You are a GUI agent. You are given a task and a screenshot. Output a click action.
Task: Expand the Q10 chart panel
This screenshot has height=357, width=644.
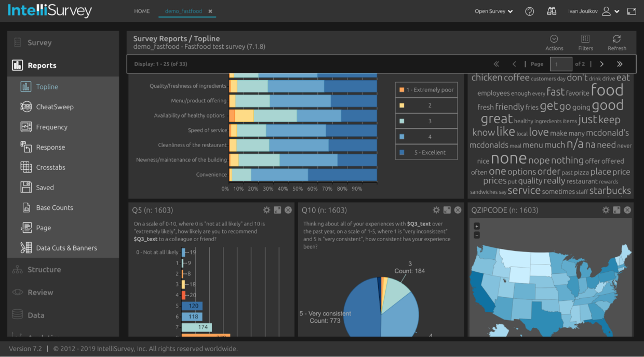click(447, 210)
